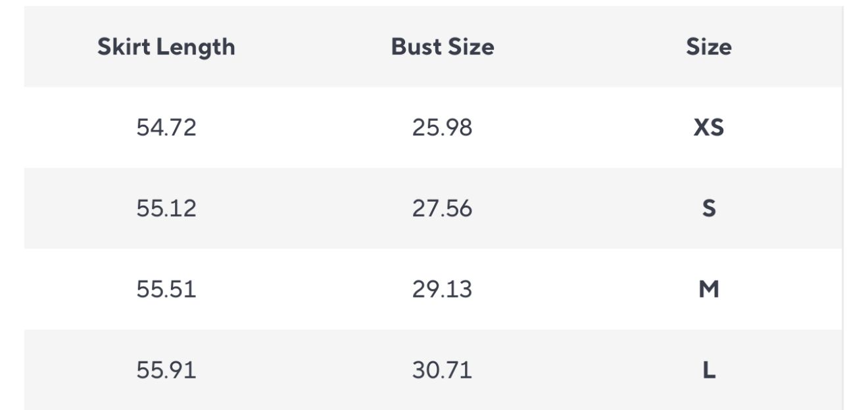Click the white gap between Skirt Length and Bust Size in the M row
The height and width of the screenshot is (410, 868).
pyautogui.click(x=304, y=289)
